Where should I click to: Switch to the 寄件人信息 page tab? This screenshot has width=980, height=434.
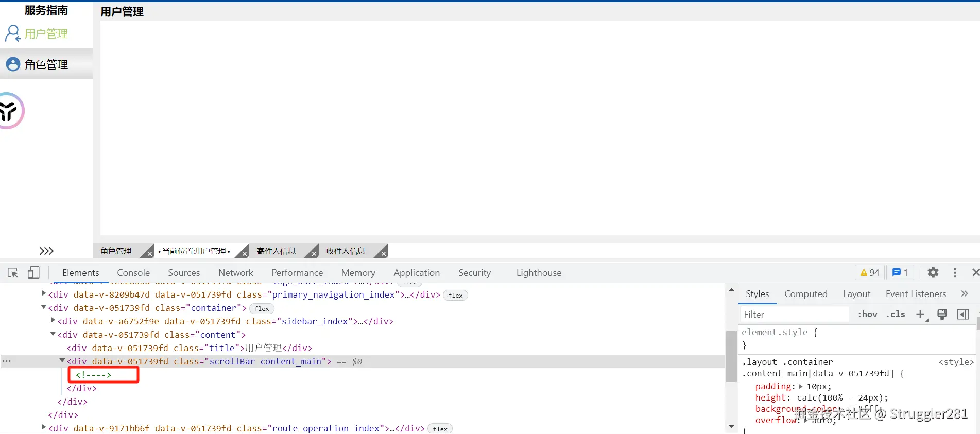(276, 251)
